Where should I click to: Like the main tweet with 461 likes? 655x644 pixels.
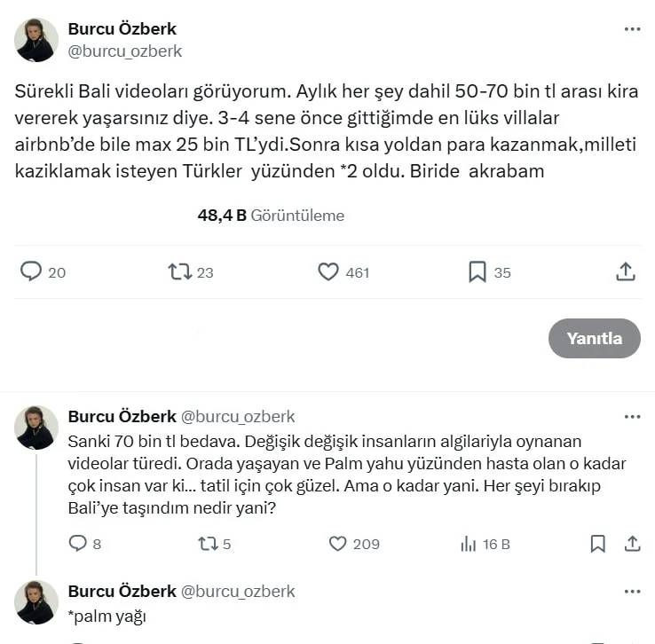click(328, 271)
